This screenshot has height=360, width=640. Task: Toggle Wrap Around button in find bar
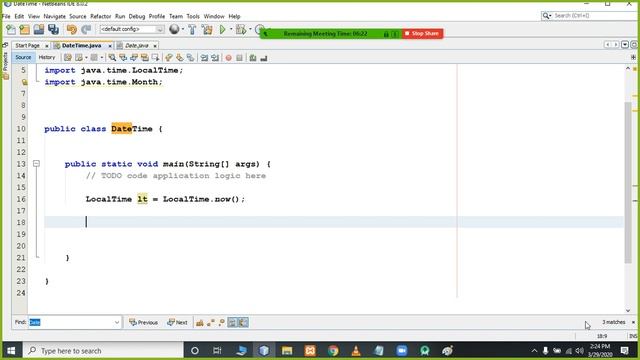click(x=243, y=322)
